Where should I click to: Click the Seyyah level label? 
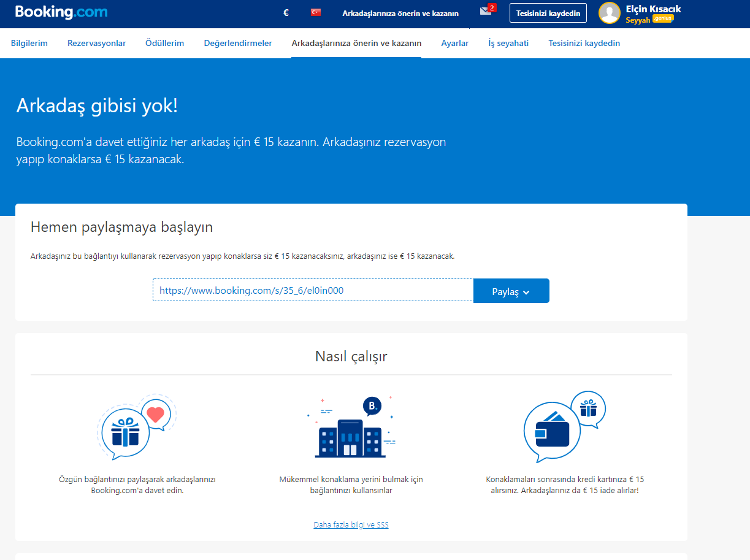pos(638,20)
